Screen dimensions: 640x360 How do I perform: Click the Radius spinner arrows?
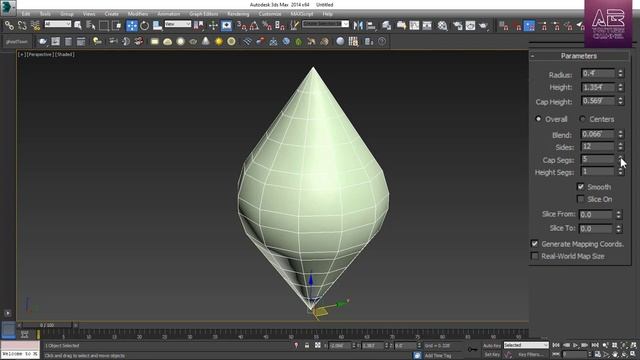(x=620, y=73)
